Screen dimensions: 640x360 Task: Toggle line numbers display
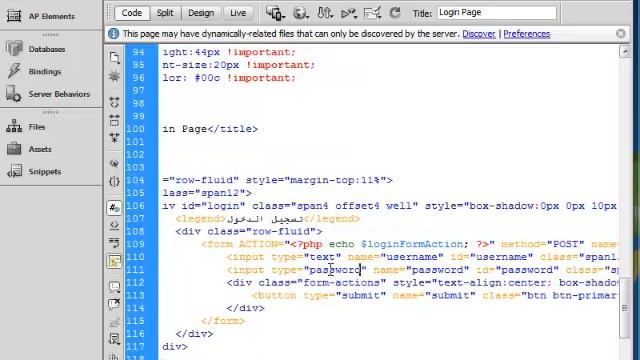[114, 208]
